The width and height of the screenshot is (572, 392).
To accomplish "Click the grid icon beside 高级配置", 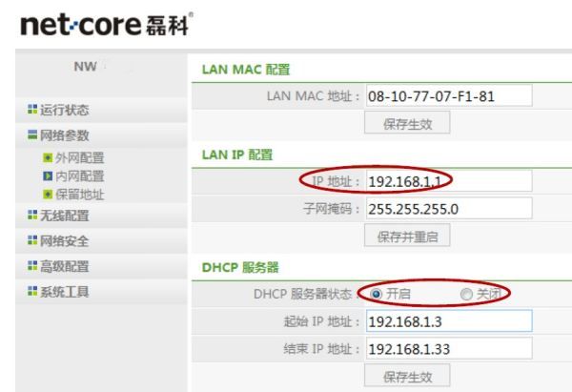I will (x=32, y=266).
